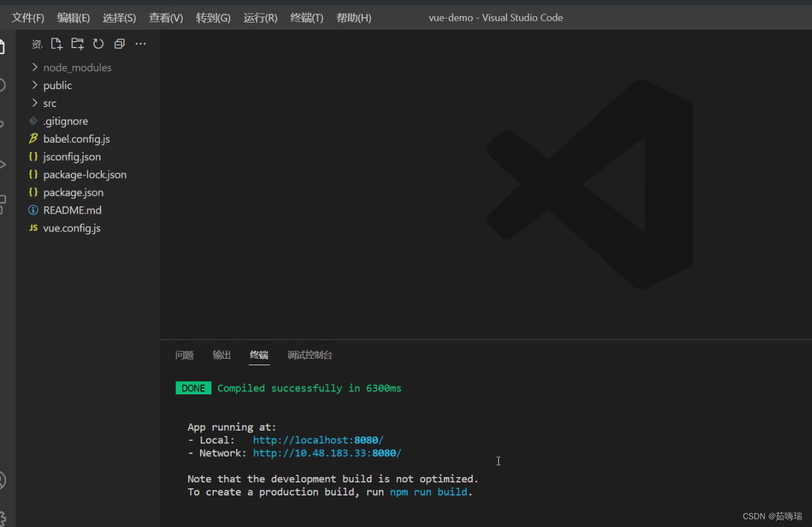Viewport: 812px width, 527px height.
Task: Select the public folder name
Action: pos(57,85)
